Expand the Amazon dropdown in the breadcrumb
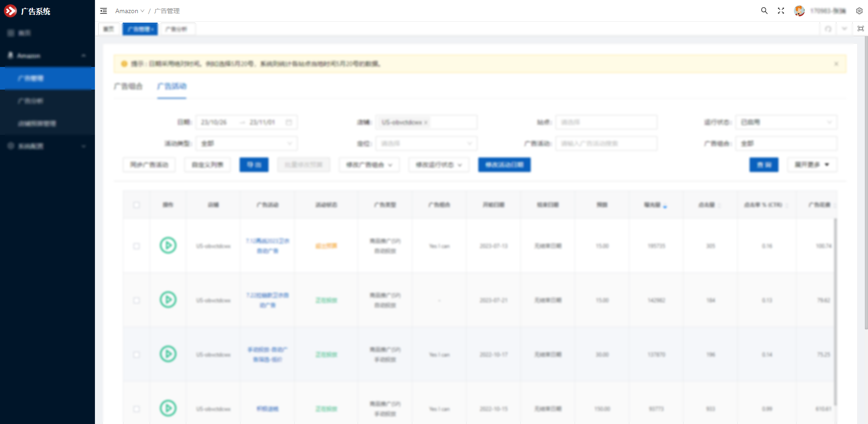 [x=130, y=11]
